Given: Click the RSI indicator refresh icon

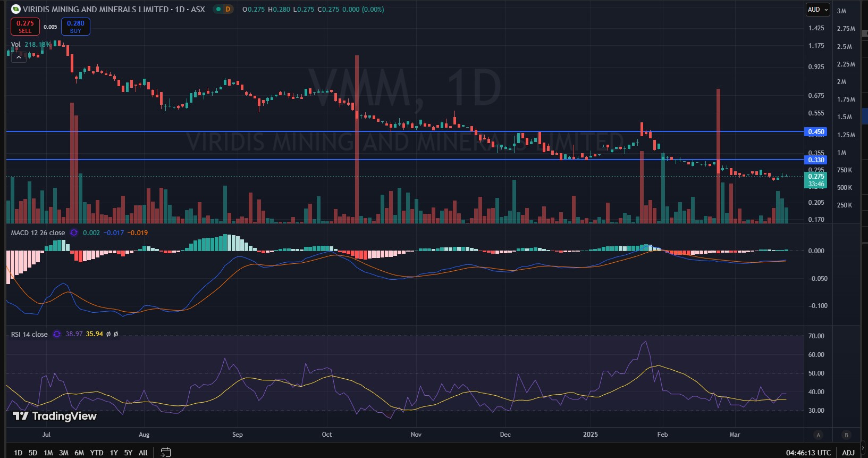Looking at the screenshot, I should pos(57,334).
